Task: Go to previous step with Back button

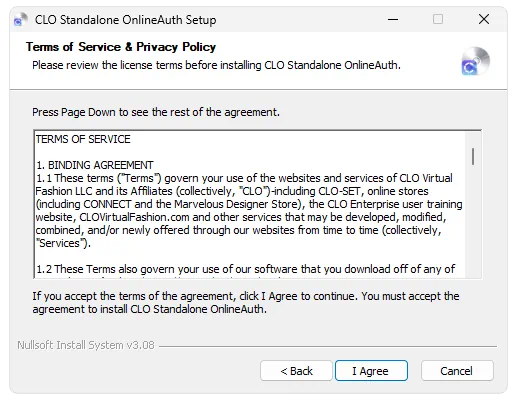Action: 296,371
